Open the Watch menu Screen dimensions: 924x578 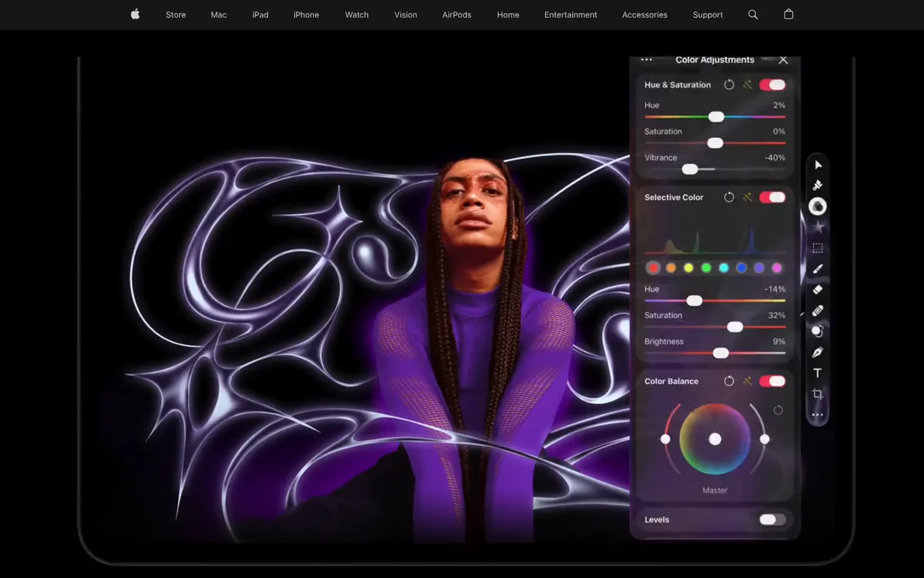(x=356, y=15)
